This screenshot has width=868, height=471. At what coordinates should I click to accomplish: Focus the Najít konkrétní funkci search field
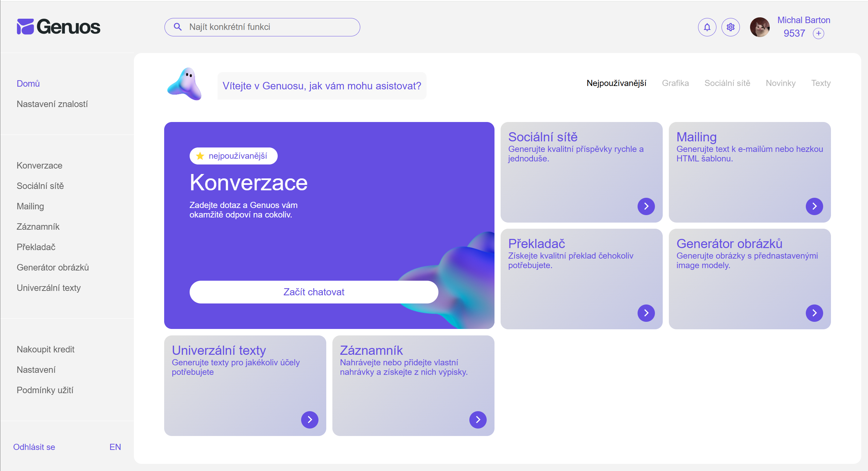point(262,27)
